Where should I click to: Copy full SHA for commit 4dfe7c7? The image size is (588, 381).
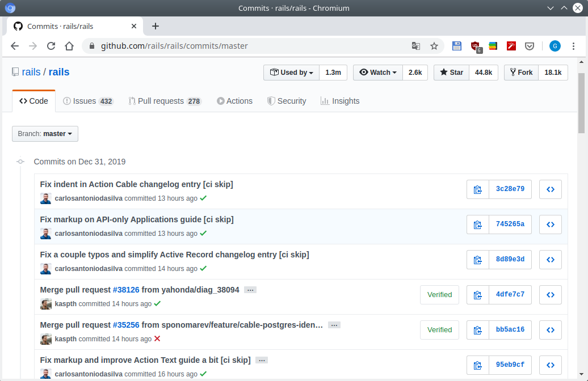pyautogui.click(x=478, y=295)
